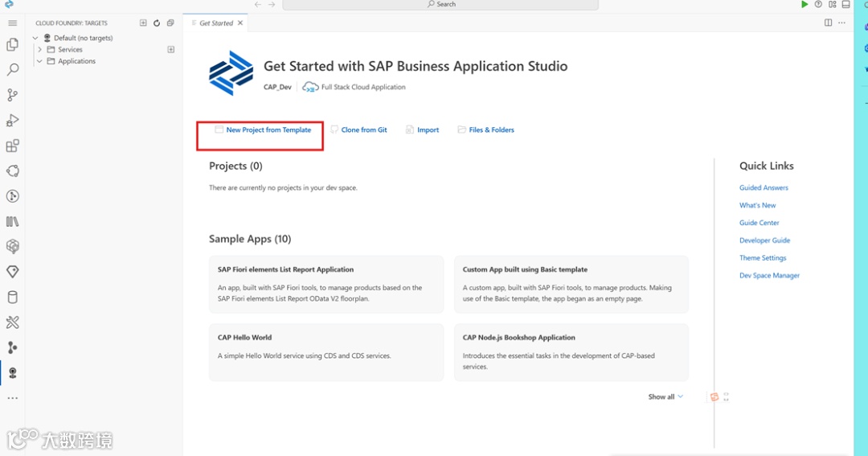Viewport: 868px width, 456px height.
Task: Click the plus icon on Services row
Action: (171, 49)
